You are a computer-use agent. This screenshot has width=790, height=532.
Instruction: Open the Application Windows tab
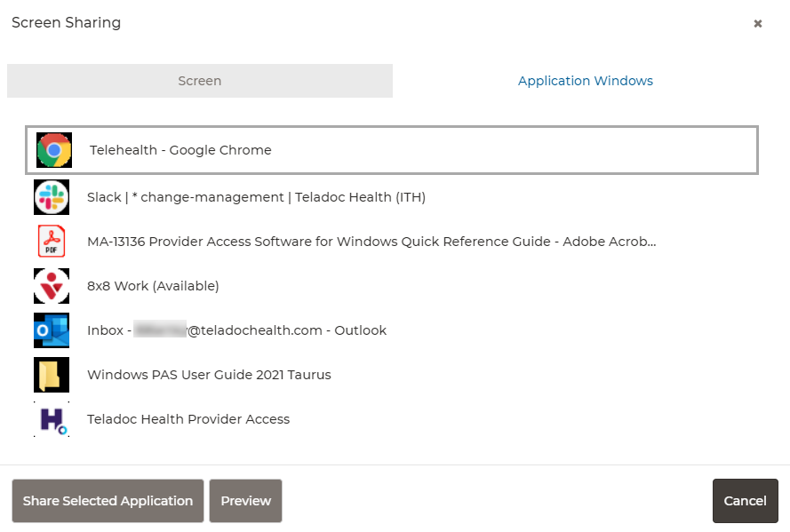click(585, 81)
